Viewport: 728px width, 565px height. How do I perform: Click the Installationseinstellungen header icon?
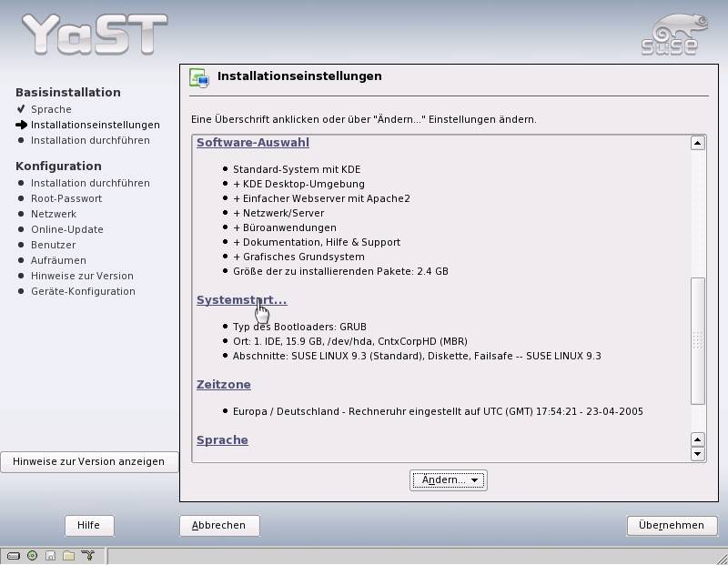pyautogui.click(x=199, y=77)
